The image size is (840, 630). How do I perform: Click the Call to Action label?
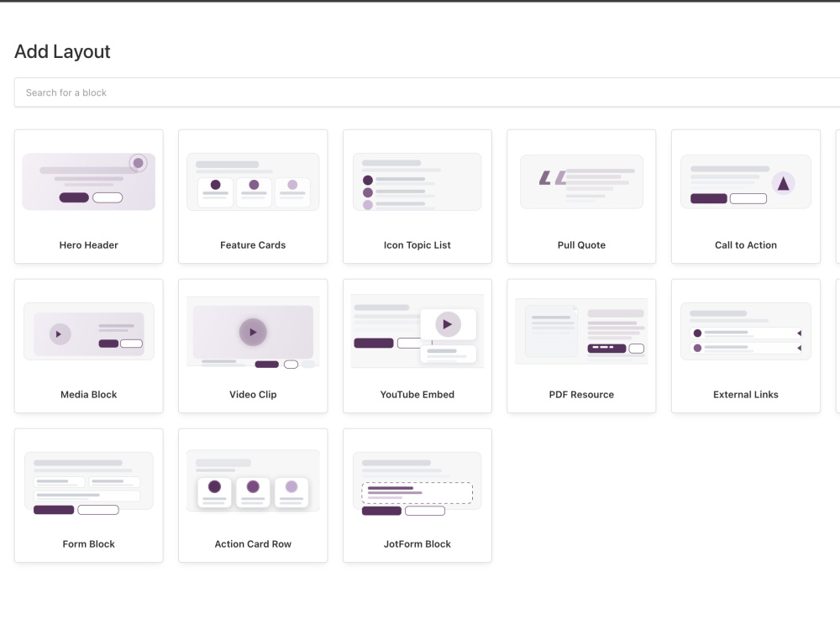746,244
